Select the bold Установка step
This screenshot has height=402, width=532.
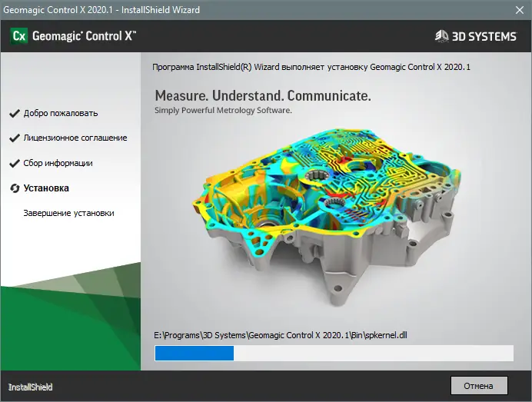pos(46,188)
